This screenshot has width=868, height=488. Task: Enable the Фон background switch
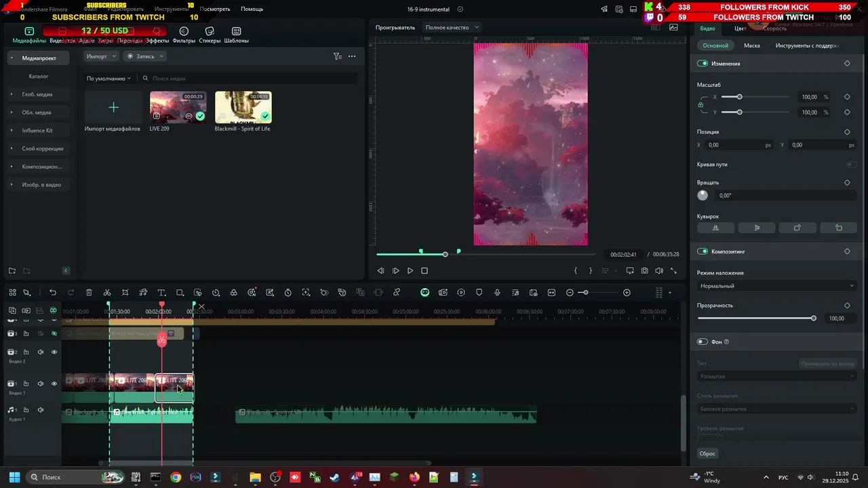tap(703, 342)
